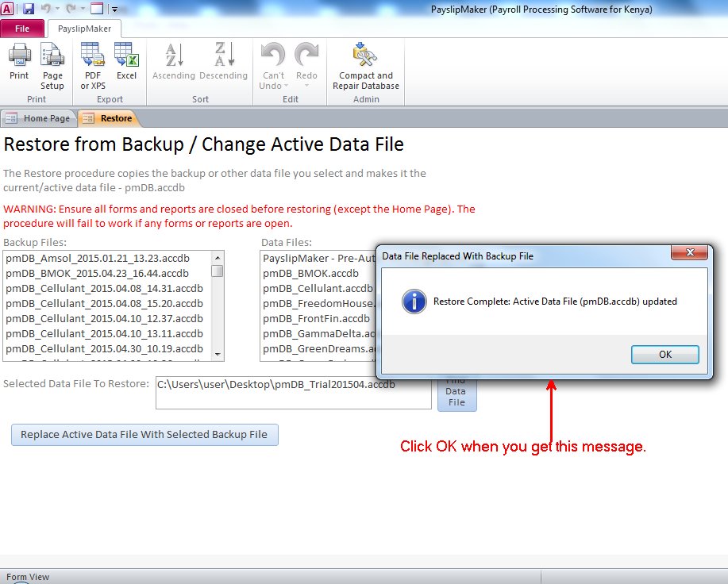
Task: Open the Undo history dropdown in quick access toolbar
Action: click(57, 9)
